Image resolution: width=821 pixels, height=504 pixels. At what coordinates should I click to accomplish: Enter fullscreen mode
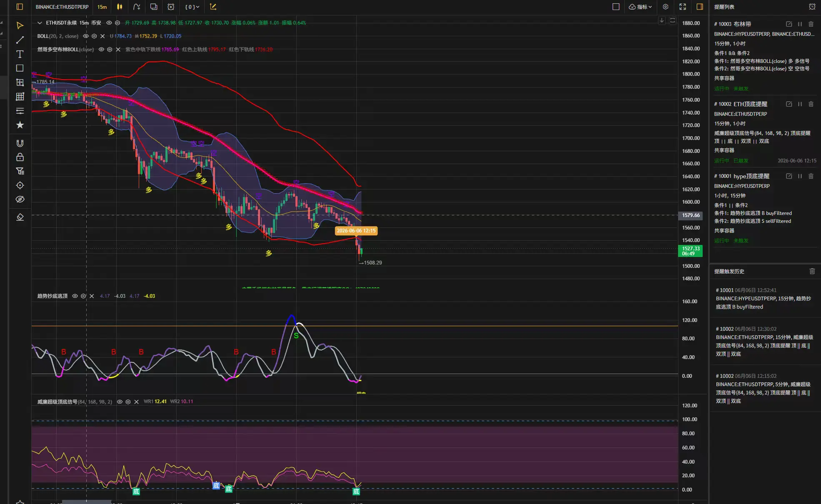pyautogui.click(x=683, y=7)
